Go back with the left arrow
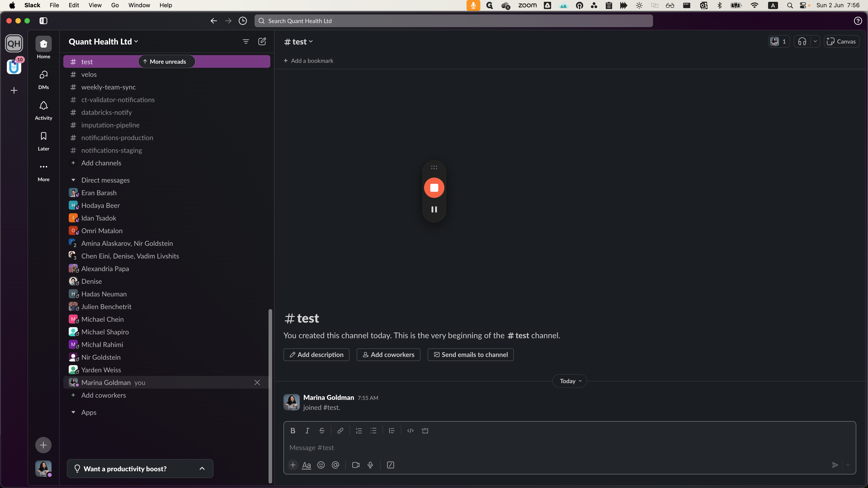 coord(214,21)
